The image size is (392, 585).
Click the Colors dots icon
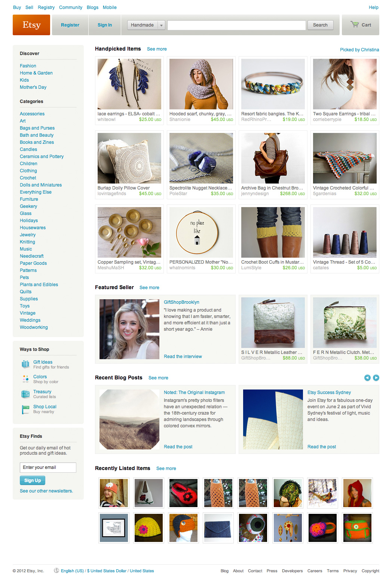point(25,379)
